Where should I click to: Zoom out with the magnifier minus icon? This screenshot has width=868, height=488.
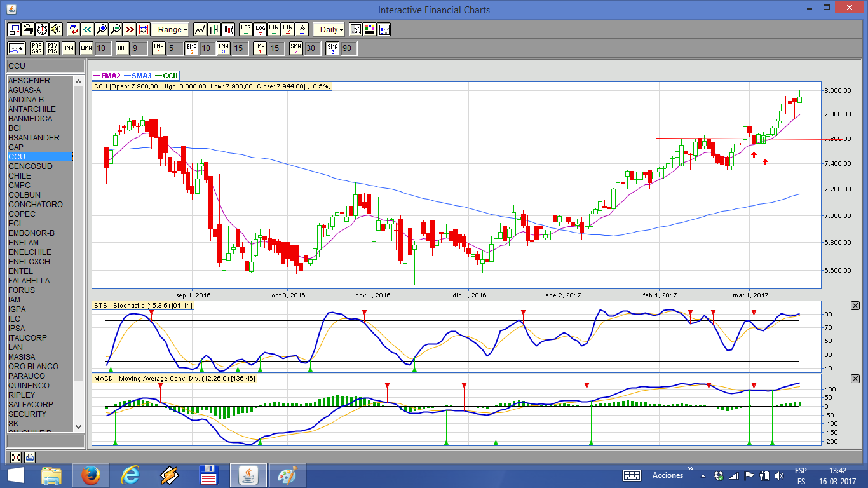click(115, 29)
